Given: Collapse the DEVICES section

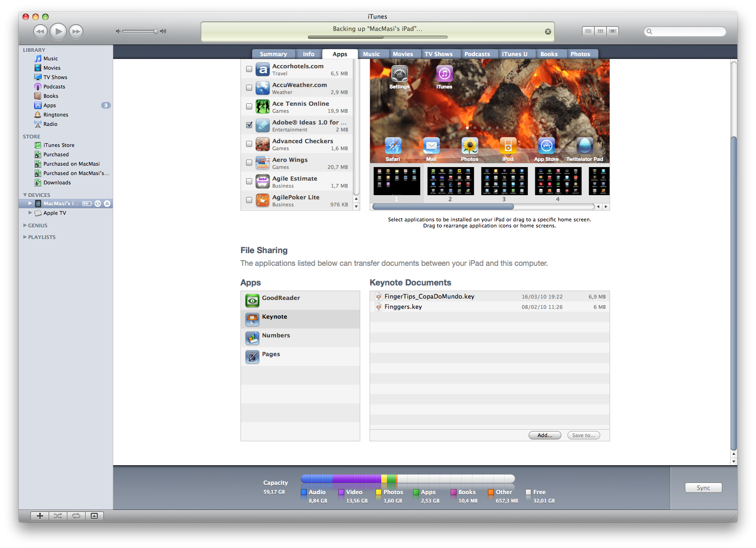Looking at the screenshot, I should click(25, 195).
